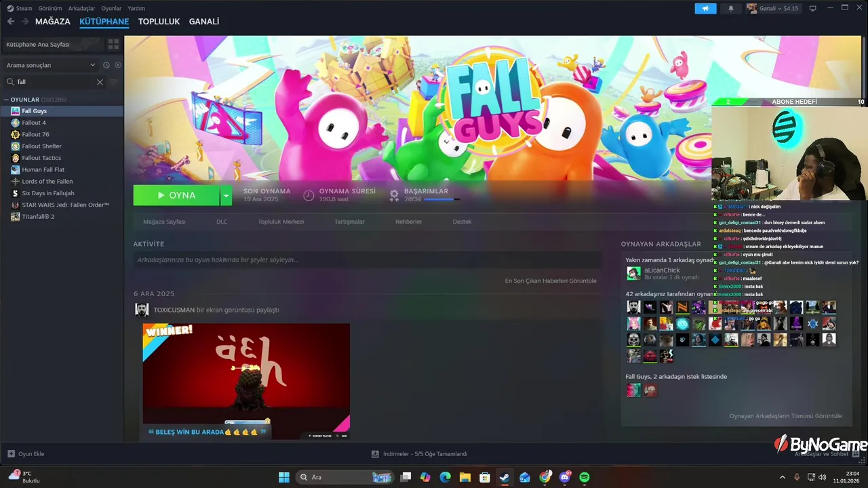This screenshot has height=488, width=868.
Task: Open the Arkadaşlar menu
Action: [x=82, y=8]
